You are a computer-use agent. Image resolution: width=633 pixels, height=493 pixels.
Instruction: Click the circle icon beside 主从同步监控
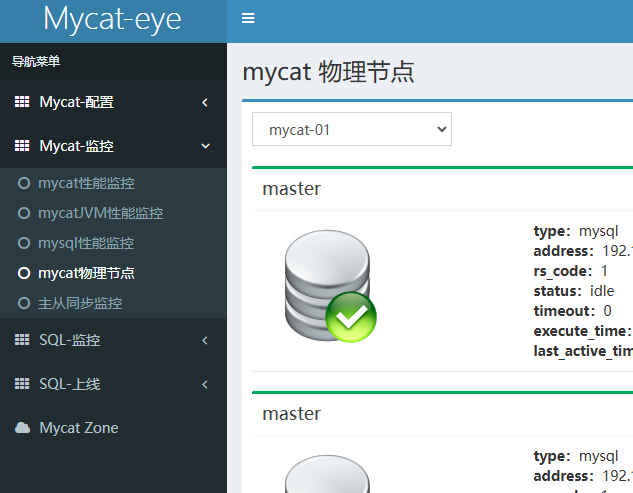click(x=24, y=303)
